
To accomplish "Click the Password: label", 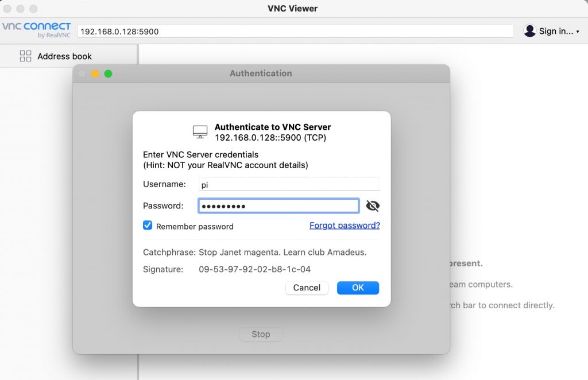I will (x=163, y=205).
